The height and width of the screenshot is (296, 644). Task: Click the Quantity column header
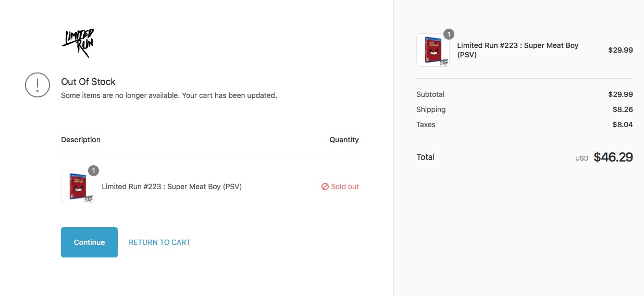point(344,140)
